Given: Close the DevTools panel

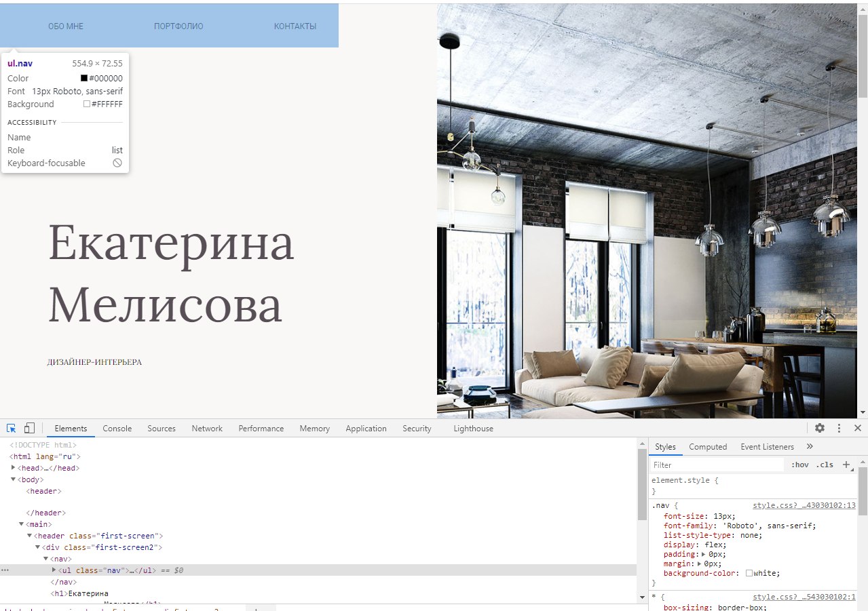Looking at the screenshot, I should coord(858,428).
